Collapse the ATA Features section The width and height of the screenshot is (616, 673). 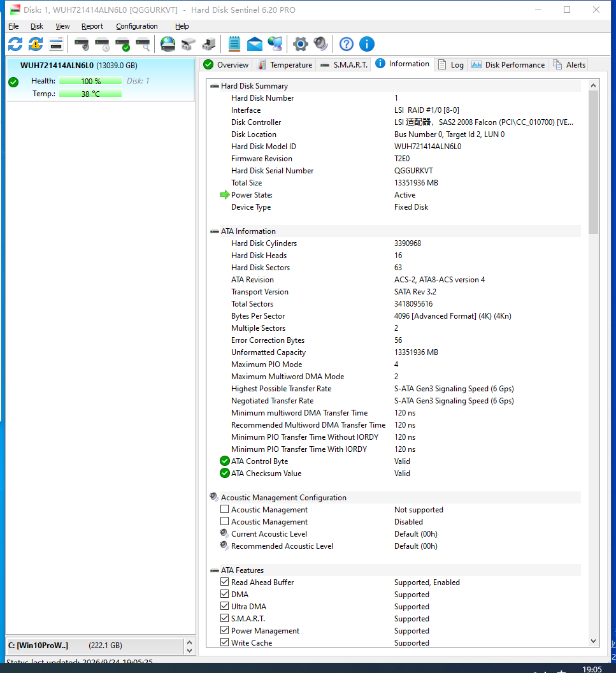pyautogui.click(x=215, y=570)
